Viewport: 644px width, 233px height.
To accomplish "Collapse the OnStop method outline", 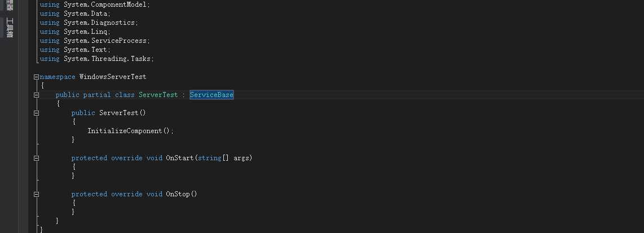I will click(36, 195).
